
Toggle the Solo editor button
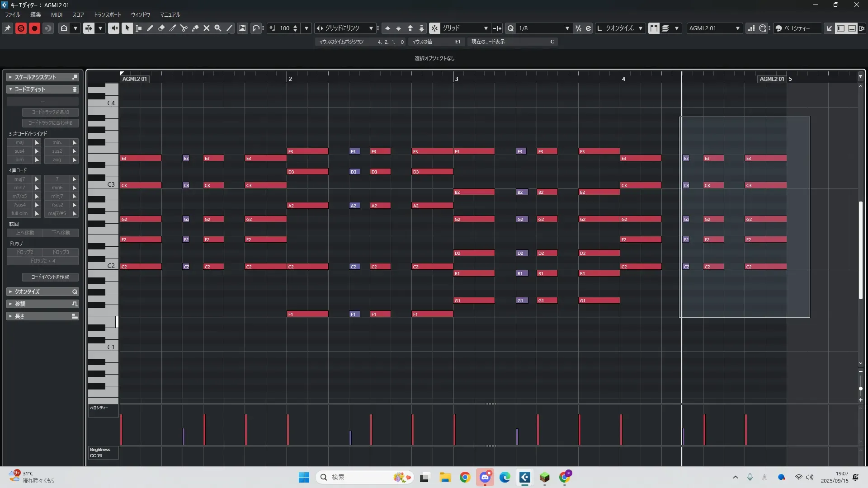(21, 28)
